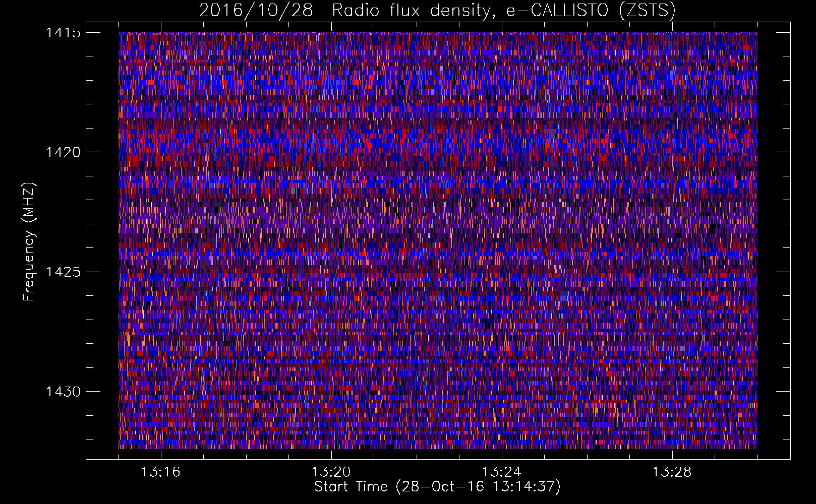This screenshot has height=504, width=816.
Task: Click the 'Frequency (MHZ)' axis title
Action: coord(29,241)
